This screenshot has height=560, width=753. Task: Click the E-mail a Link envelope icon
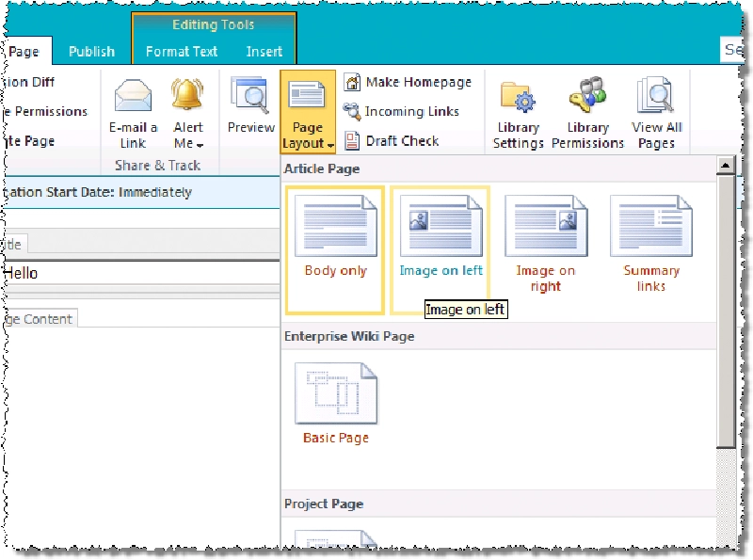pyautogui.click(x=133, y=95)
